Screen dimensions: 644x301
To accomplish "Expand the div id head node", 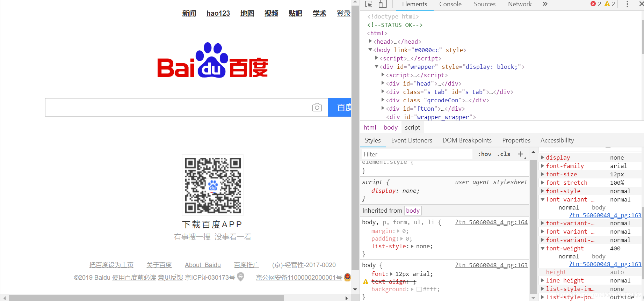I will 383,83.
